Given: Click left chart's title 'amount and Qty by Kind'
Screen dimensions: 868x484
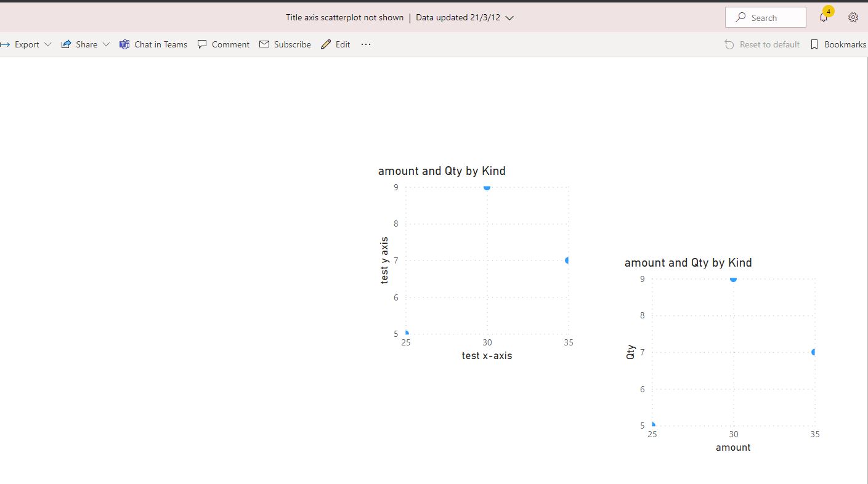Looking at the screenshot, I should [442, 171].
